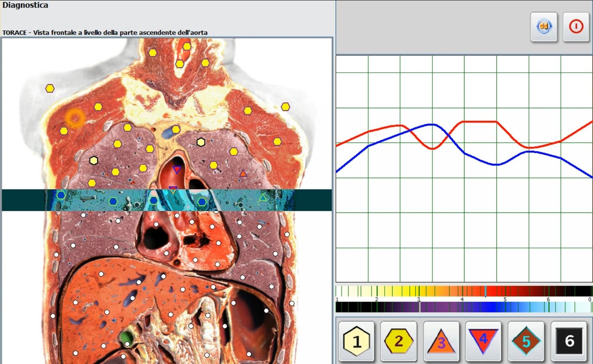The image size is (593, 364).
Task: Click the orange ring marker on the shoulder
Action: point(75,118)
